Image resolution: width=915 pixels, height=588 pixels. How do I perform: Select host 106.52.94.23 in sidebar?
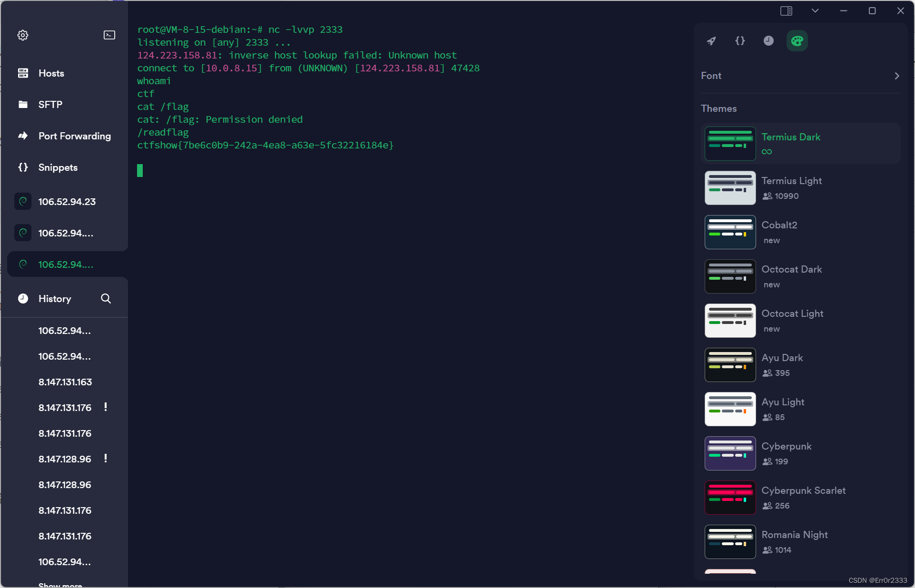coord(66,201)
